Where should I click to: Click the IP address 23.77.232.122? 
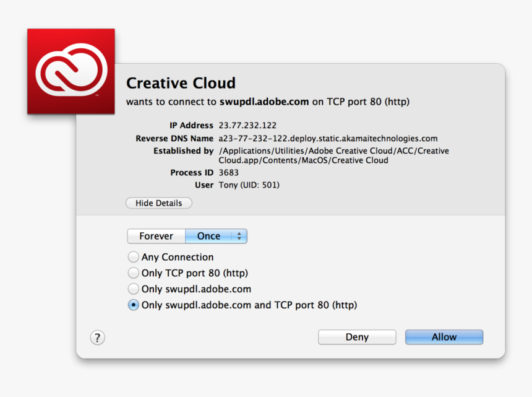pos(247,125)
